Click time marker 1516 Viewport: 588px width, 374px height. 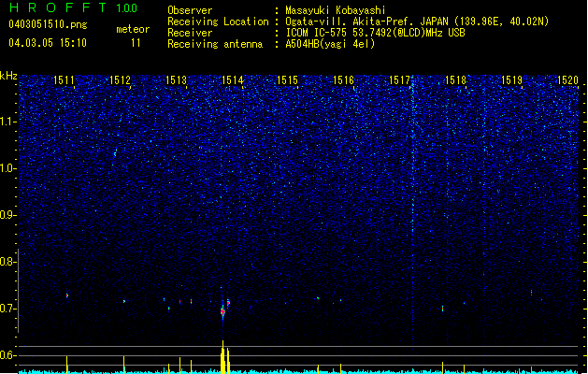point(343,80)
